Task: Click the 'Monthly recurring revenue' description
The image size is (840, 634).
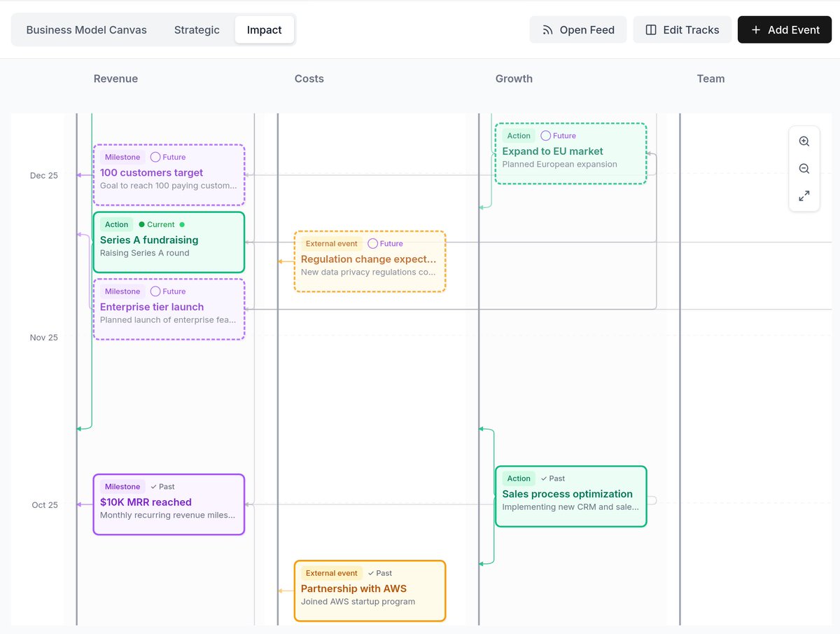Action: click(x=168, y=515)
